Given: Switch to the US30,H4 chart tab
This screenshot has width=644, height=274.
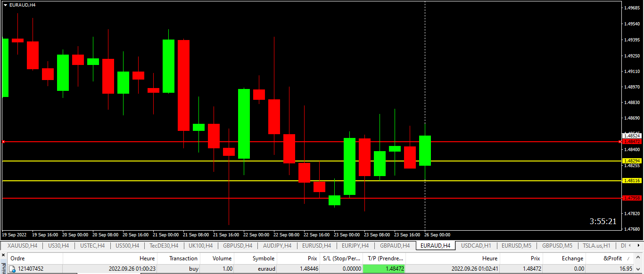Looking at the screenshot, I should [58, 245].
